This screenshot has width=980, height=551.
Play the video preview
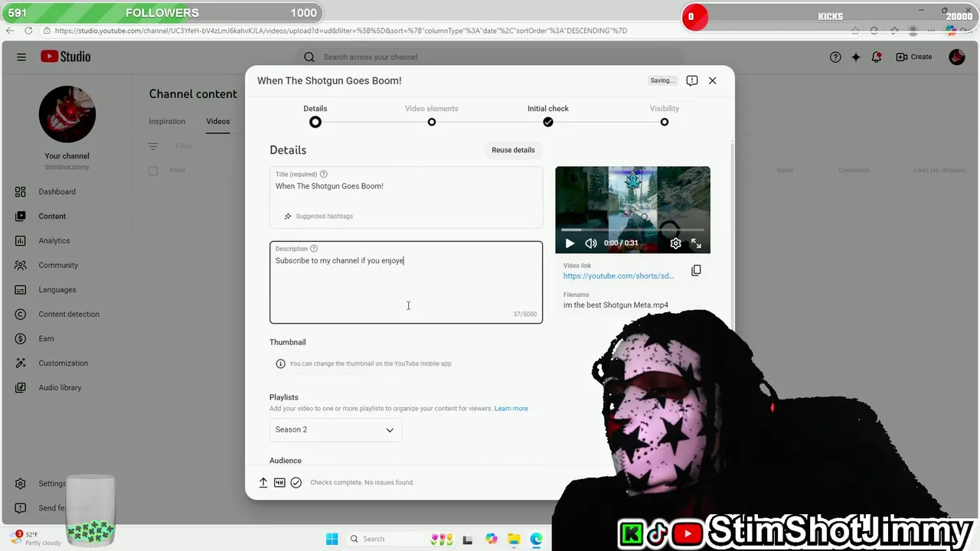(569, 243)
